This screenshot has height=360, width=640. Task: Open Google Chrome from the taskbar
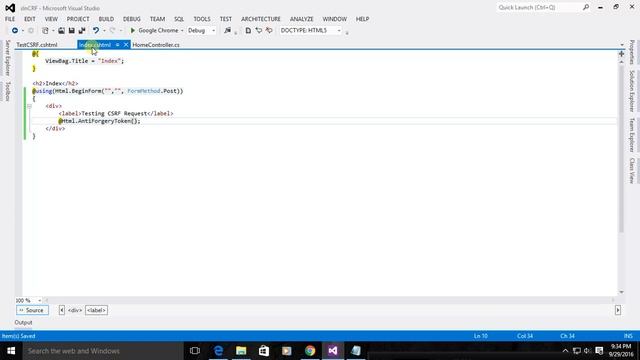(x=310, y=351)
